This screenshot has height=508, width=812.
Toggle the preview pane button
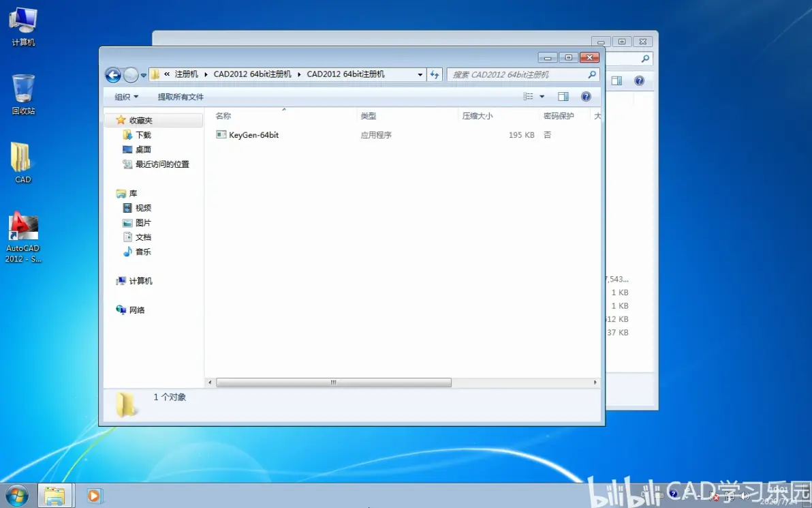(x=563, y=96)
